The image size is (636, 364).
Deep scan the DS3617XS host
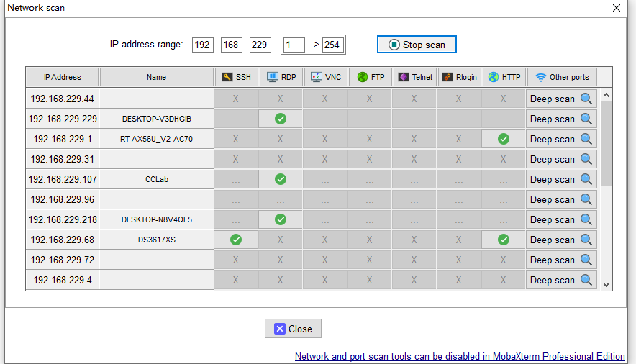[561, 240]
